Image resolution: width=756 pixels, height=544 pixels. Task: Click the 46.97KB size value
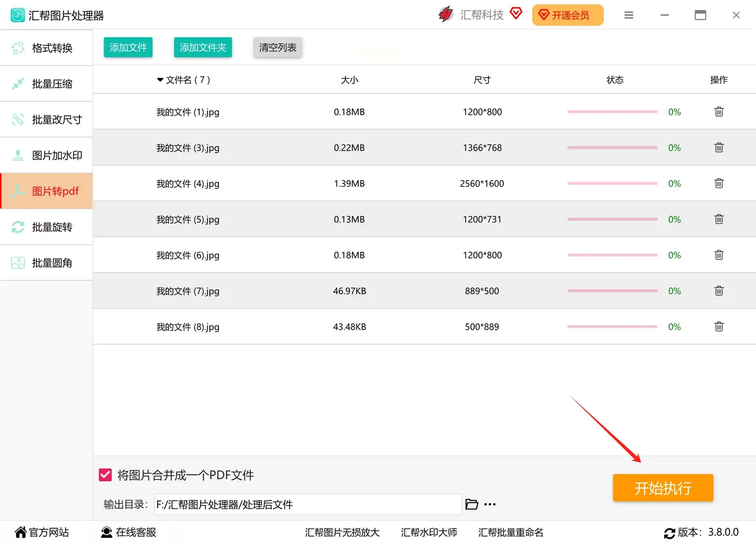[350, 291]
